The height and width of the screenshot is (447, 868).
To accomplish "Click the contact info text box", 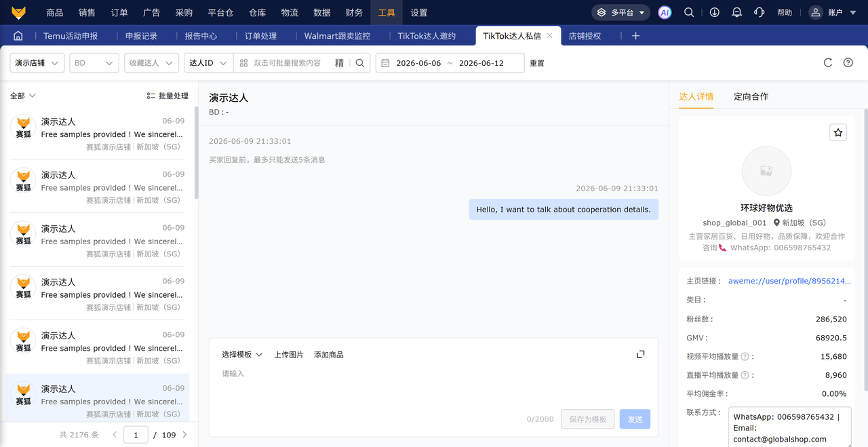I will coord(790,427).
